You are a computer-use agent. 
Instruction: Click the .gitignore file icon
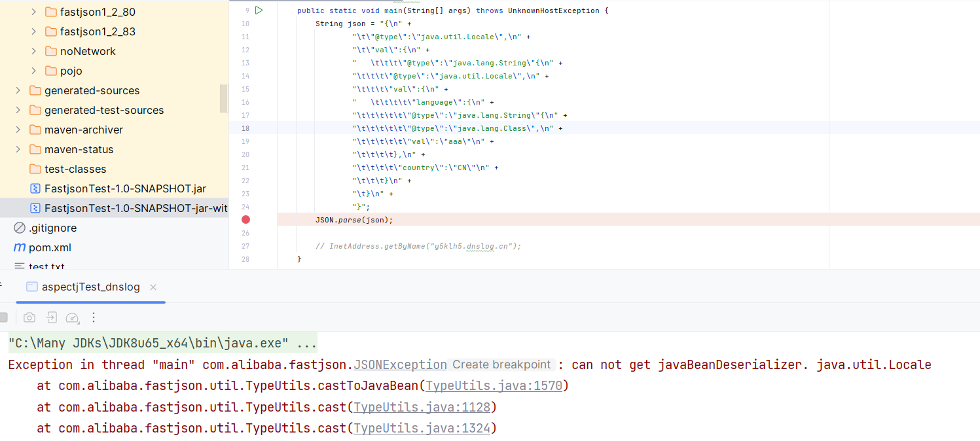(x=20, y=228)
